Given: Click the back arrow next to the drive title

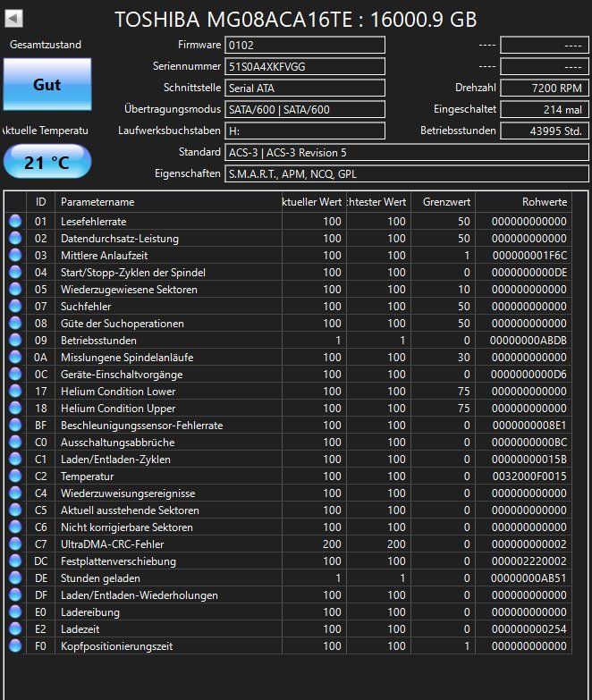Looking at the screenshot, I should point(13,18).
